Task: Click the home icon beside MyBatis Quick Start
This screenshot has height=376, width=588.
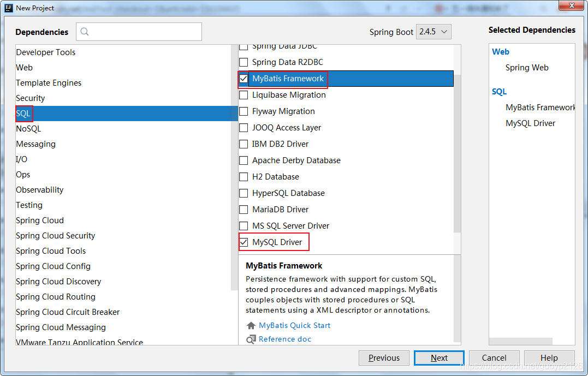Action: pyautogui.click(x=251, y=325)
